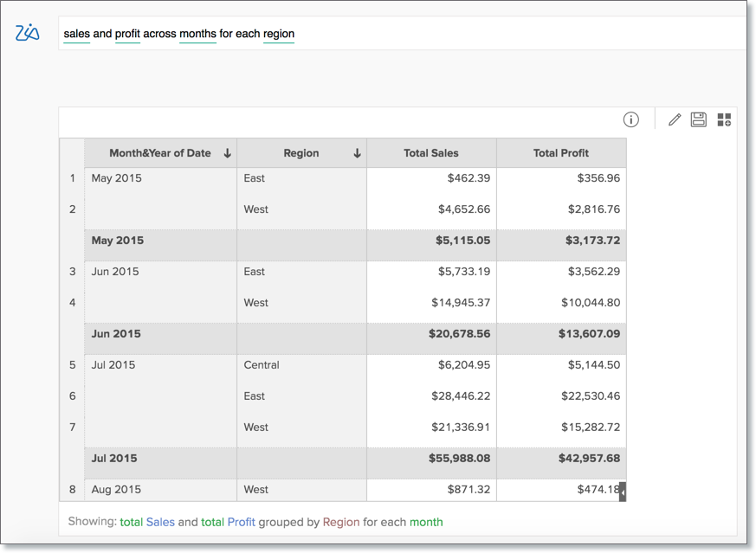
Task: Select the Total Profit column header
Action: click(x=560, y=153)
